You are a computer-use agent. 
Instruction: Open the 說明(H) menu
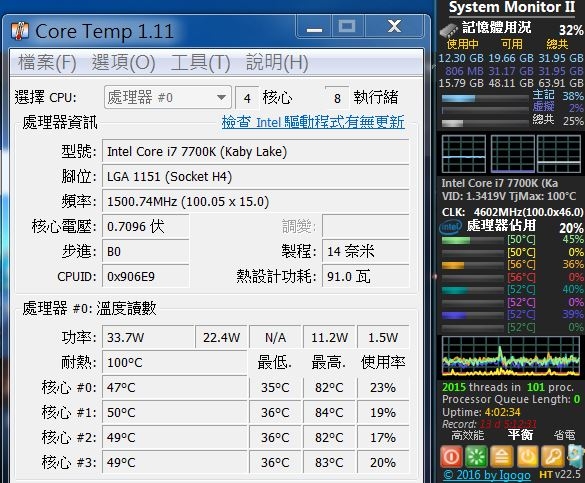[277, 62]
